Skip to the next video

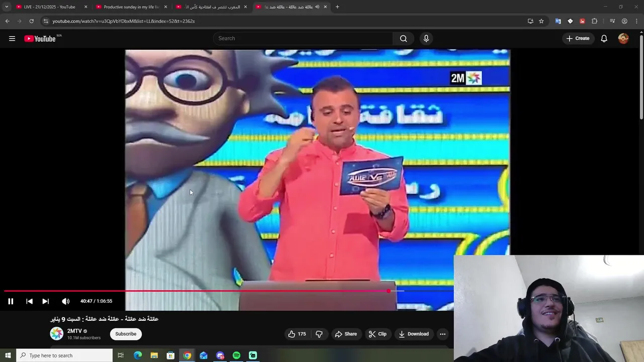[45, 301]
